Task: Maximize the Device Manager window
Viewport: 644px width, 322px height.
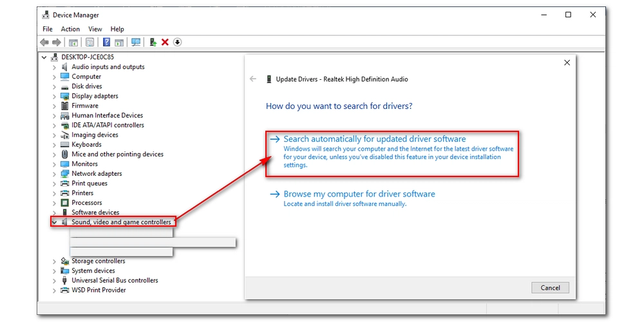Action: point(568,15)
